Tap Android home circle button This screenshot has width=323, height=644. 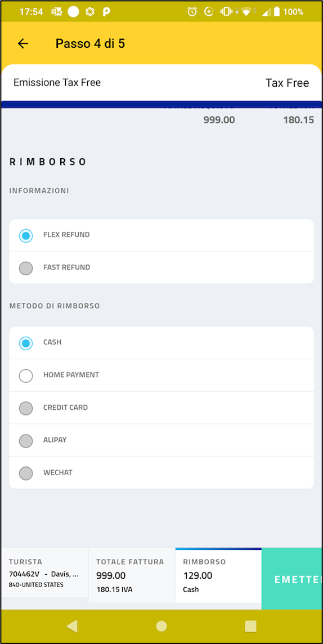(x=161, y=625)
